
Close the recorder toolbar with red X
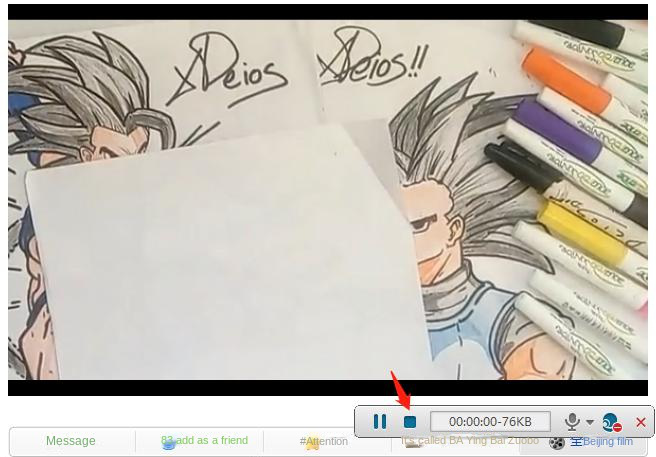(x=641, y=422)
